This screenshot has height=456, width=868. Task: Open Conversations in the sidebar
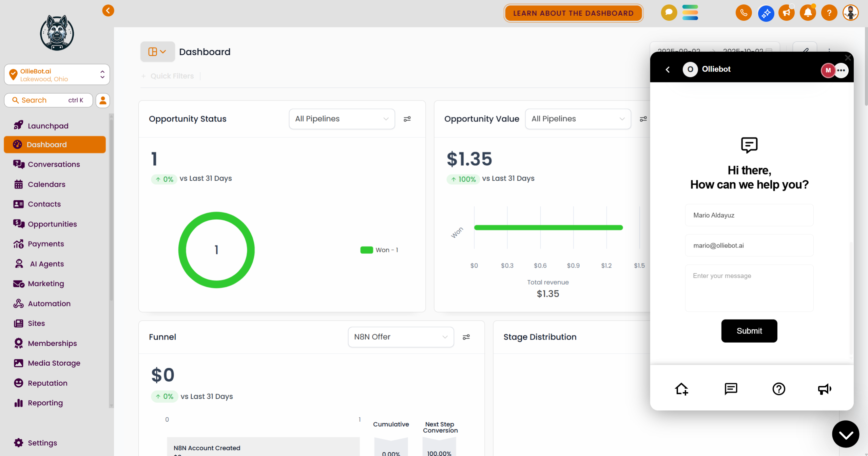(54, 164)
